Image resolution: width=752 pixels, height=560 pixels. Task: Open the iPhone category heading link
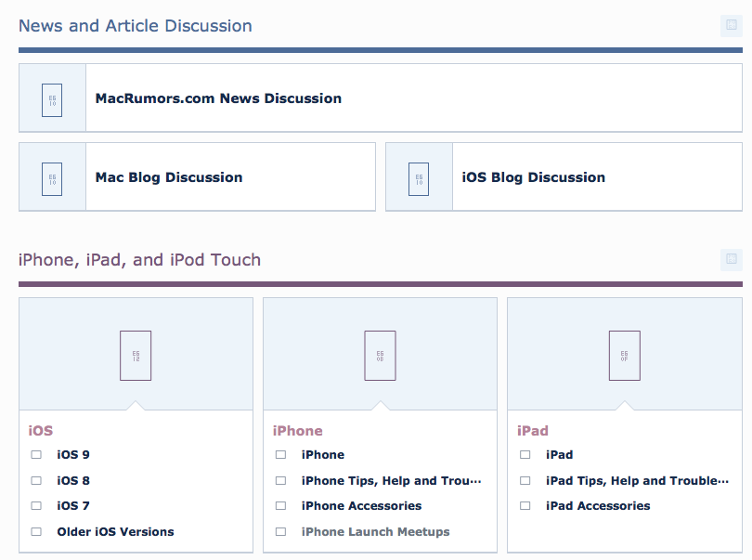297,431
